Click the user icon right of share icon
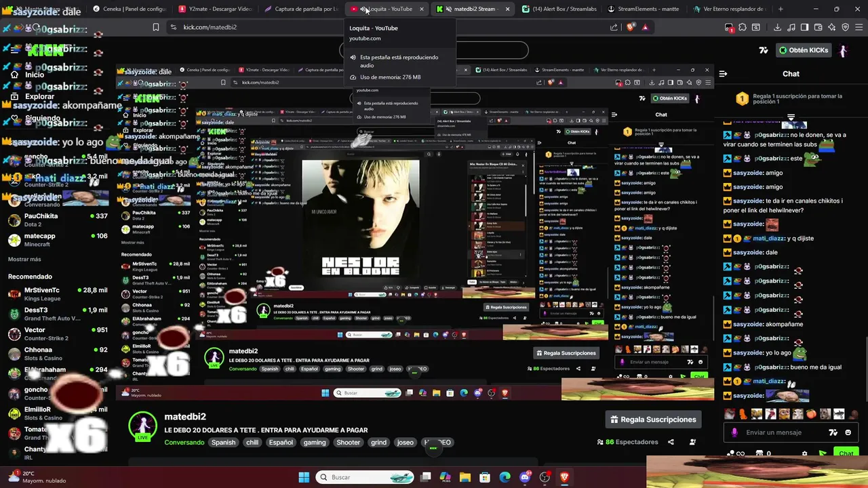 (x=692, y=442)
